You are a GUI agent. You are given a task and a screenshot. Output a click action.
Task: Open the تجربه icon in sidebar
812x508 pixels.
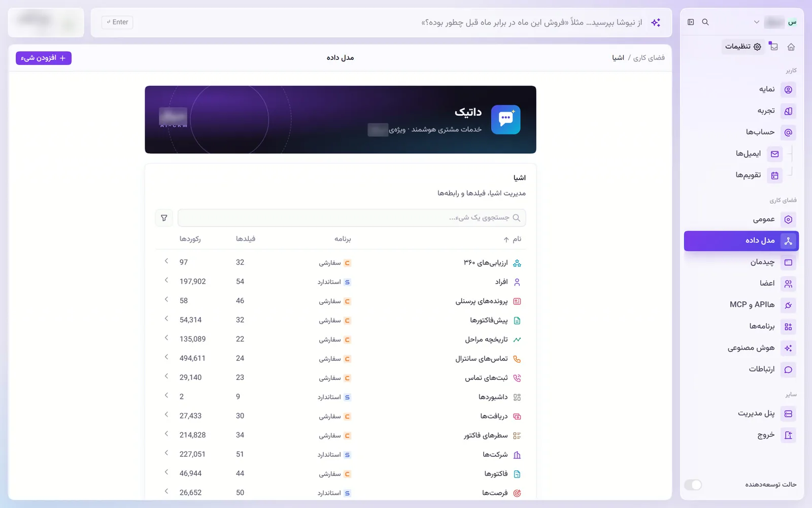(x=788, y=111)
